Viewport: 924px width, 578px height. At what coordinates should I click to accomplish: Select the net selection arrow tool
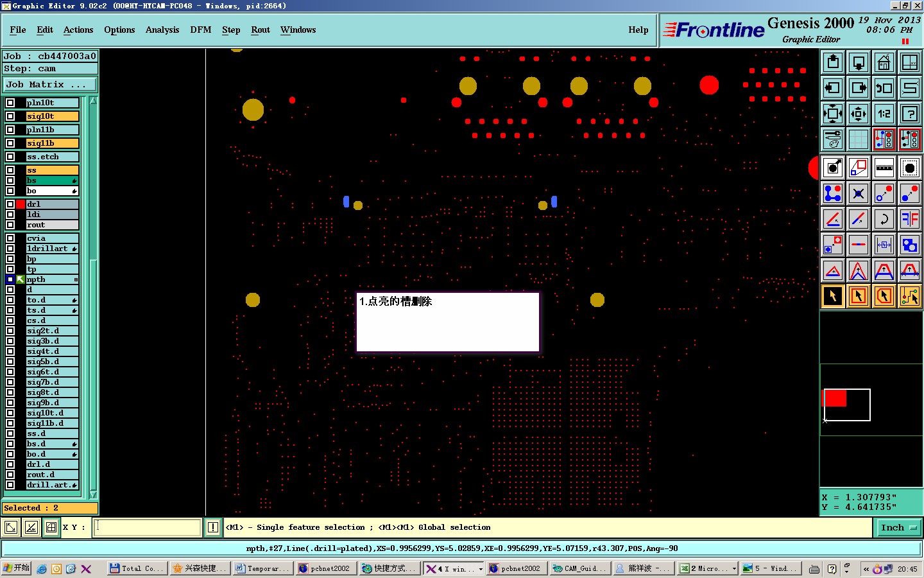tap(910, 296)
